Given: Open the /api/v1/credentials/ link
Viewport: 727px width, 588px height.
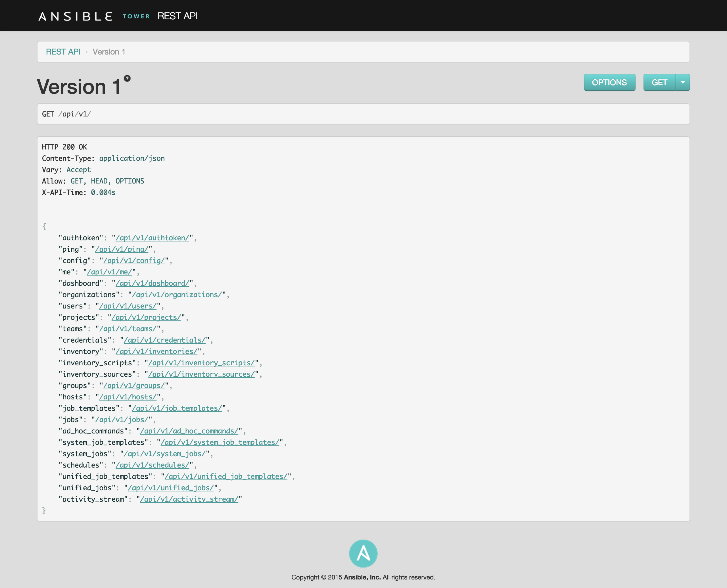Looking at the screenshot, I should [165, 340].
